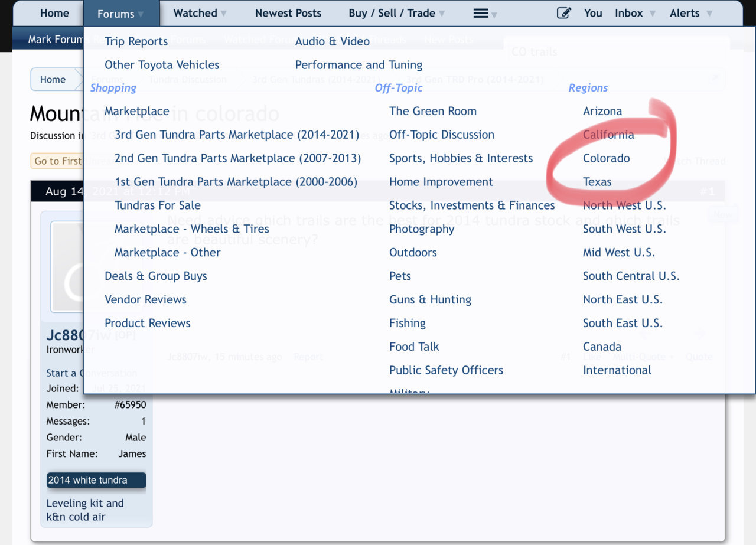Image resolution: width=756 pixels, height=545 pixels.
Task: Open 2nd Gen Tundra Parts Marketplace (2007-2013)
Action: (x=237, y=158)
